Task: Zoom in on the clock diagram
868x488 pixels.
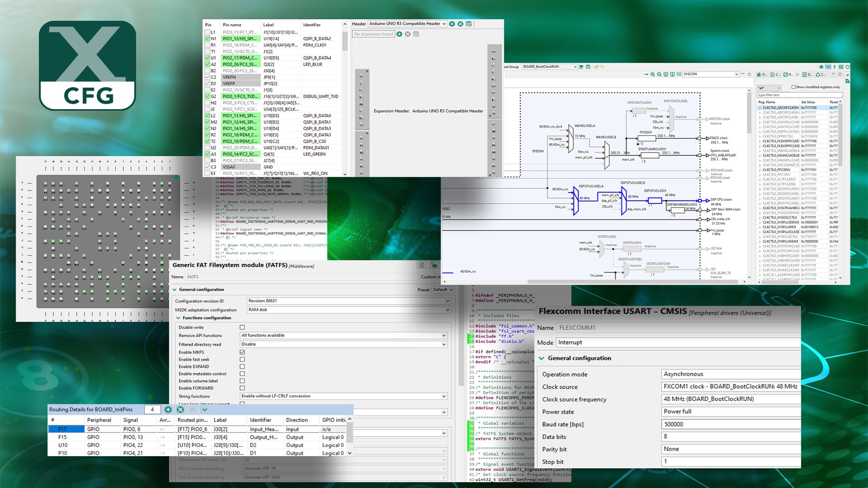Action: (x=653, y=74)
